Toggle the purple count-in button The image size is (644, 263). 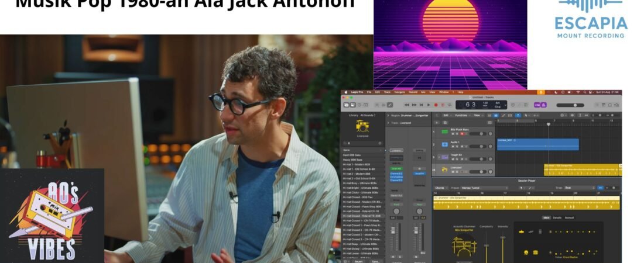tap(537, 105)
